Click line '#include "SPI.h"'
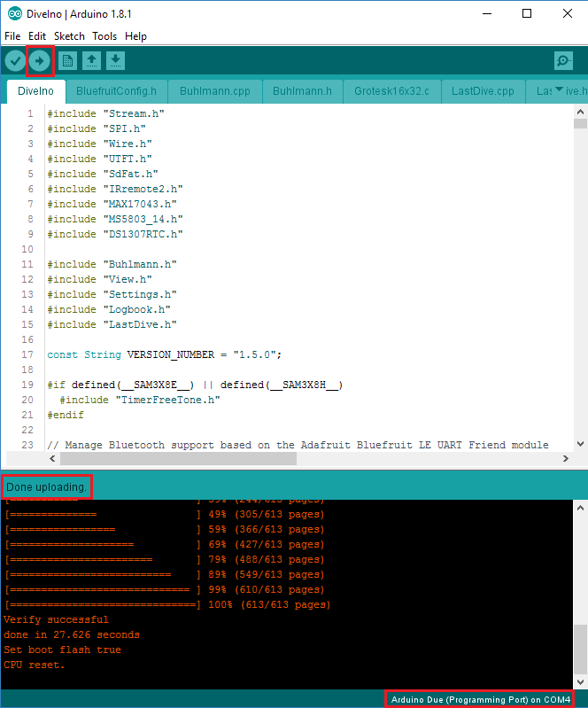The width and height of the screenshot is (588, 708). coord(97,128)
